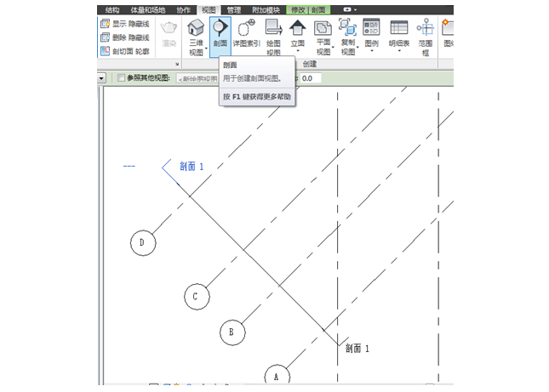The height and width of the screenshot is (392, 549).
Task: Click the 详图索引 callout tool
Action: pos(246,36)
